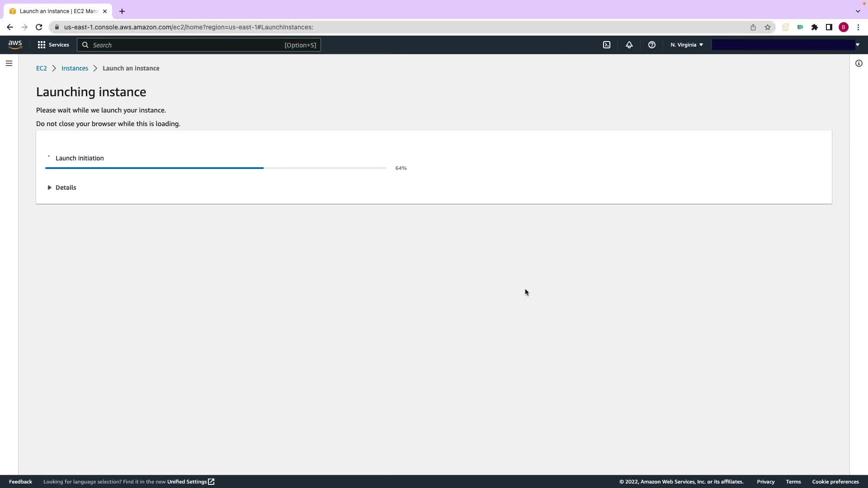
Task: Expand the Details section
Action: pos(62,188)
